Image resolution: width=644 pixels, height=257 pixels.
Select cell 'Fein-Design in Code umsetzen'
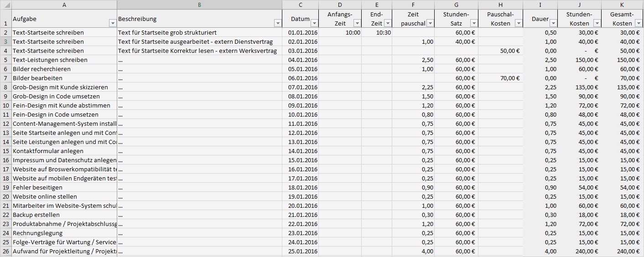[64, 114]
